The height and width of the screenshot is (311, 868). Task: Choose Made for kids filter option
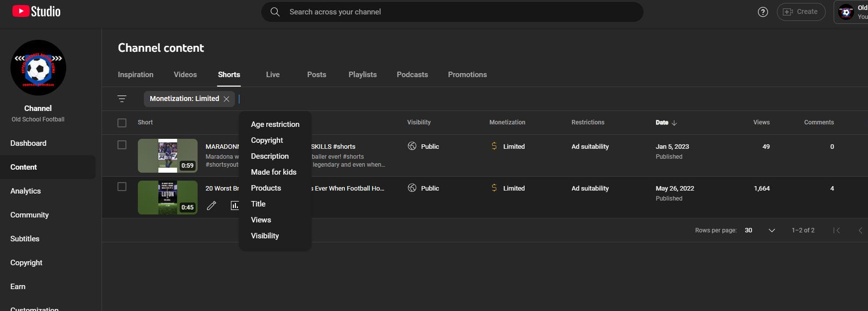[x=275, y=172]
